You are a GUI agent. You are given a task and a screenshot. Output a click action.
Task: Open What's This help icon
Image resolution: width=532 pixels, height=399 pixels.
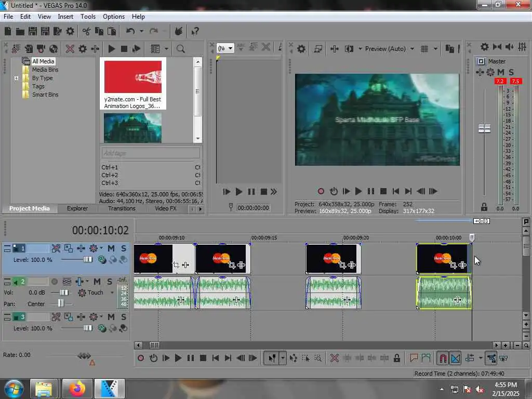(x=195, y=32)
